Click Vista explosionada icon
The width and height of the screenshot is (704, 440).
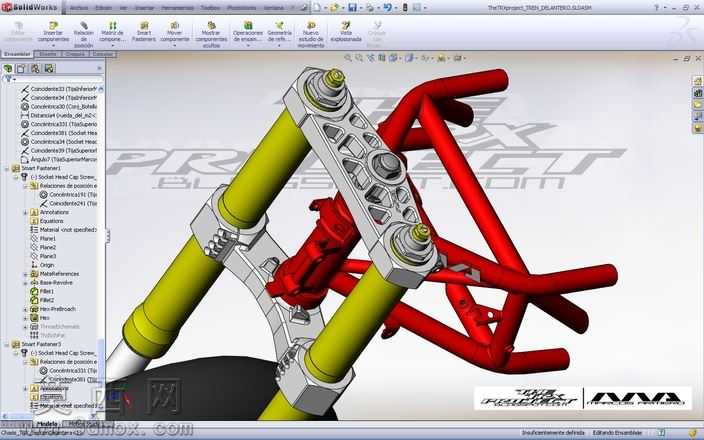click(346, 26)
